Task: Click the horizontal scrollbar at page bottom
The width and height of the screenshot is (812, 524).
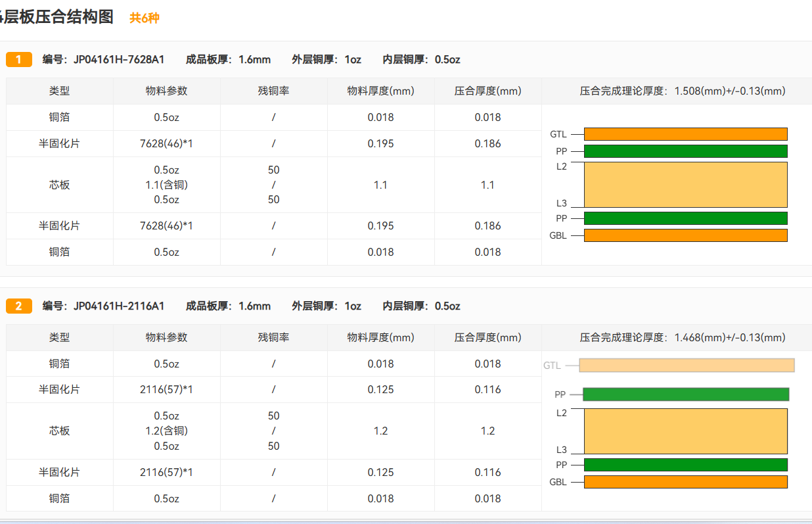Action: [406, 521]
